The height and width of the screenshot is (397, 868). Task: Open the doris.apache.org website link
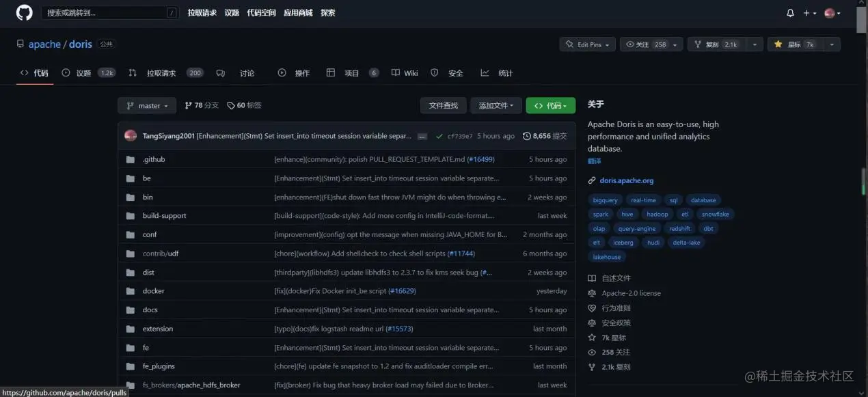tap(627, 180)
